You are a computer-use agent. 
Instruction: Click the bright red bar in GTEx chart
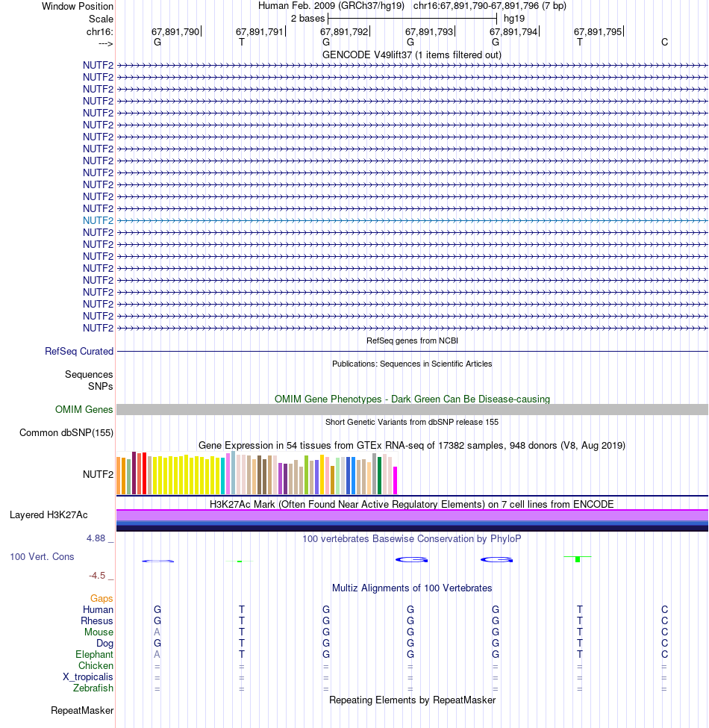144,473
